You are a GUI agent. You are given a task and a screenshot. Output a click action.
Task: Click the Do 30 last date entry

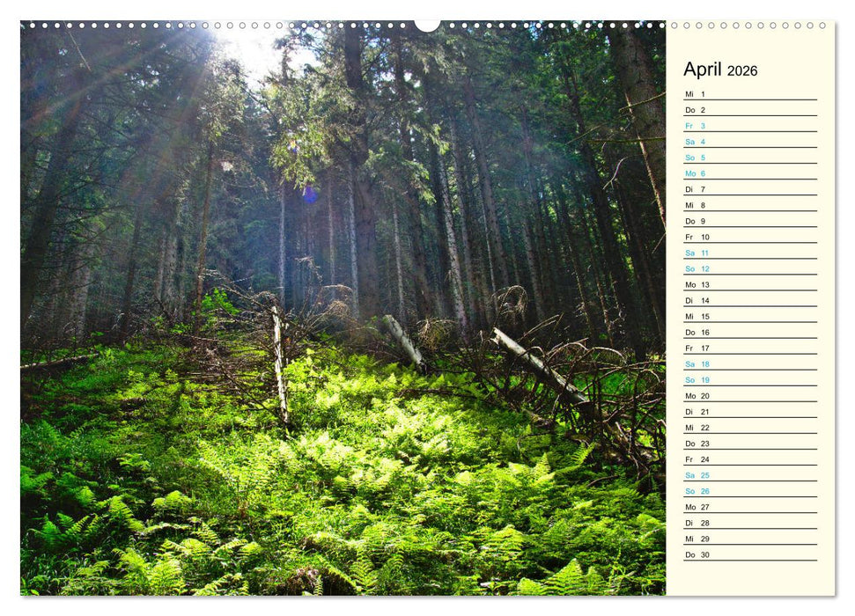click(x=696, y=554)
